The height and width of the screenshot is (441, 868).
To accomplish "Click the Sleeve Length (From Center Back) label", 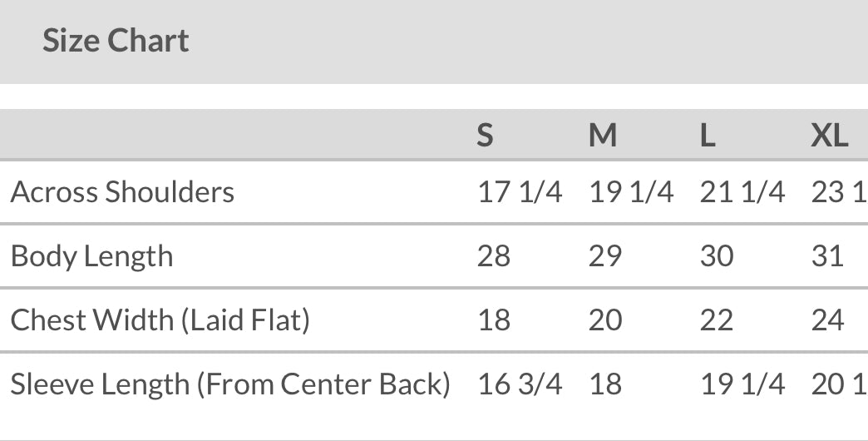I will point(230,384).
